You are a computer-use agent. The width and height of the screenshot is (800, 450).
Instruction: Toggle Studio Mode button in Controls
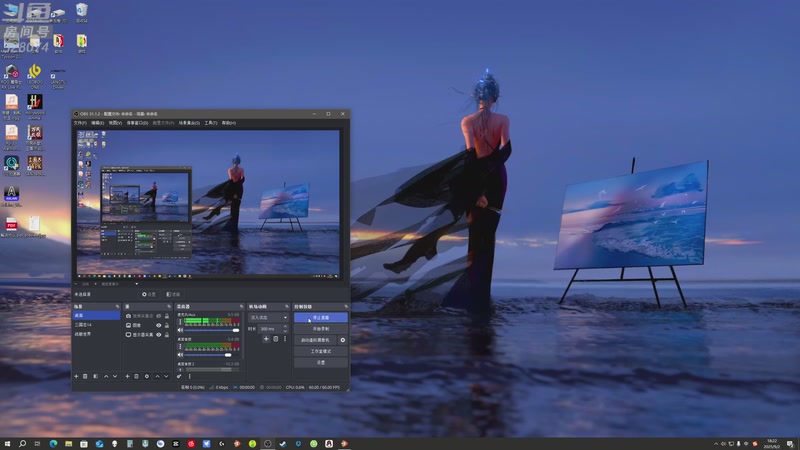(320, 351)
